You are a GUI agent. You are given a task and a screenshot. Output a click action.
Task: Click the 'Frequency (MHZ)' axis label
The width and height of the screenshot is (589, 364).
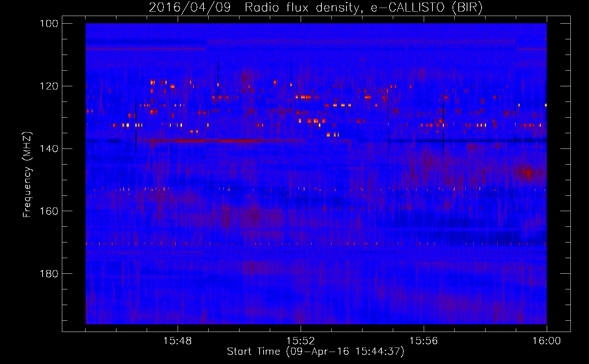[27, 175]
